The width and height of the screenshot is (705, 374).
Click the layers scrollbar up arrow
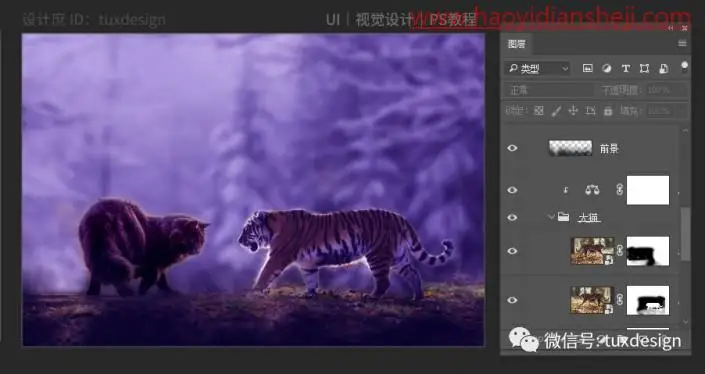[685, 130]
